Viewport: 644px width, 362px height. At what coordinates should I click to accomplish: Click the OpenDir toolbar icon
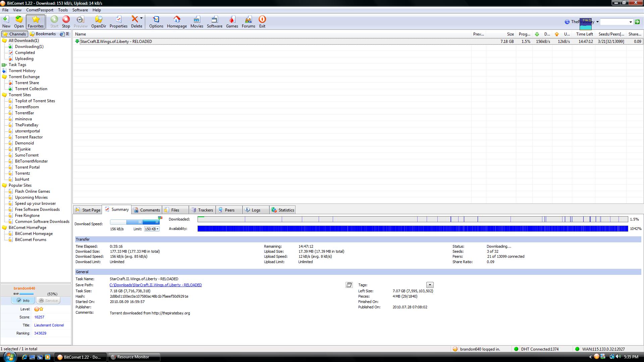click(x=99, y=22)
